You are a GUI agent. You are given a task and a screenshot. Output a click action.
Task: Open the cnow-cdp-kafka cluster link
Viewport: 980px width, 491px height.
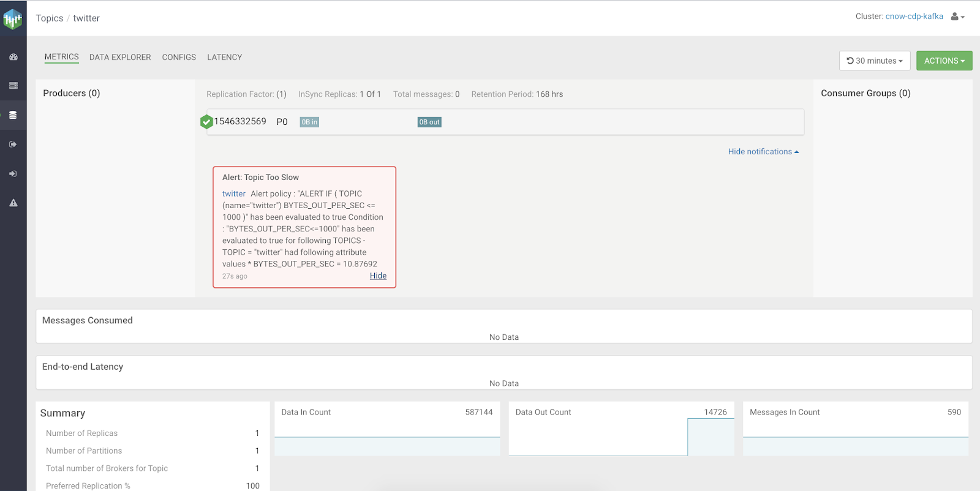(914, 17)
